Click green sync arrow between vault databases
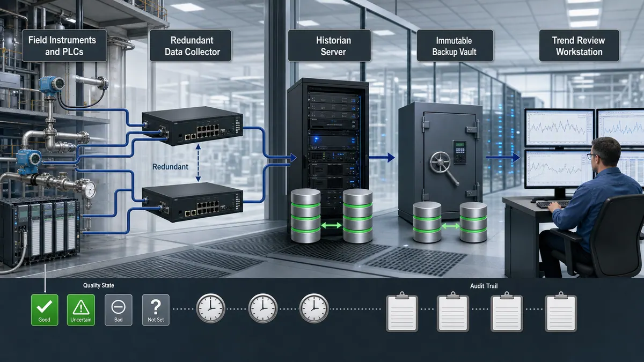 tap(451, 226)
